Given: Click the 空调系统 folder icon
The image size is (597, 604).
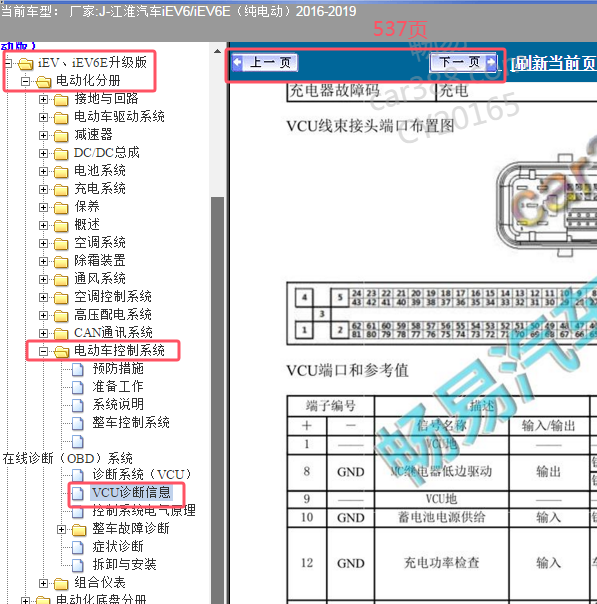Looking at the screenshot, I should click(x=61, y=244).
